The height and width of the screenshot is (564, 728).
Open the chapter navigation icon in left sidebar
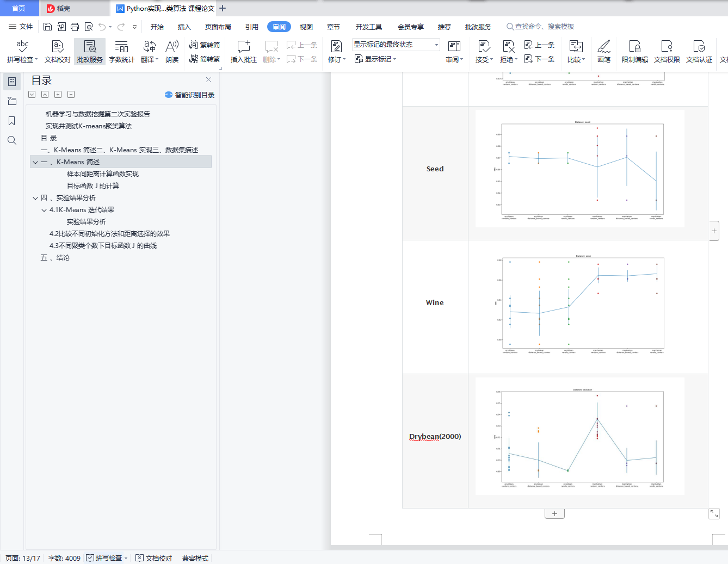(x=12, y=101)
